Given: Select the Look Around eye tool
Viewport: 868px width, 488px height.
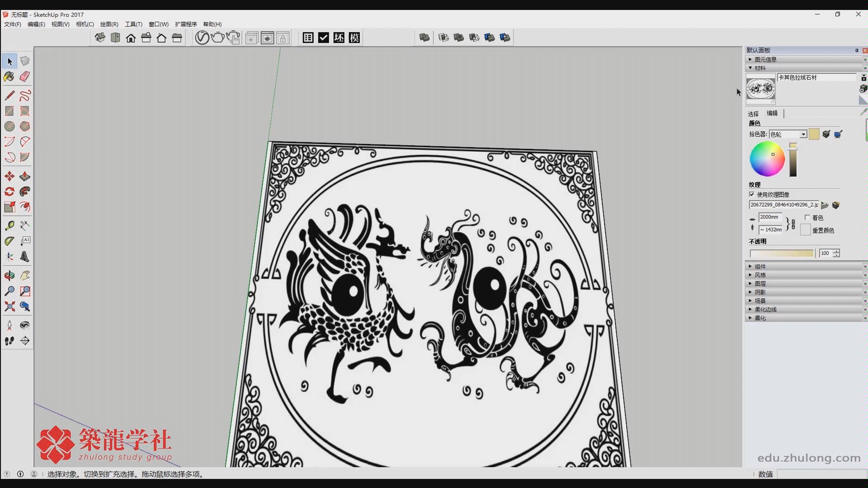Looking at the screenshot, I should pyautogui.click(x=25, y=325).
